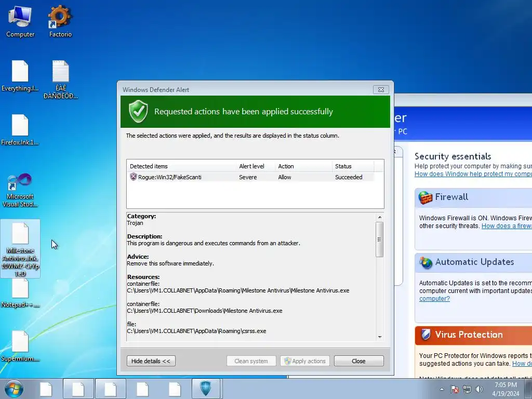Show hidden system tray icons
Screen dimensions: 532x399
click(442, 389)
